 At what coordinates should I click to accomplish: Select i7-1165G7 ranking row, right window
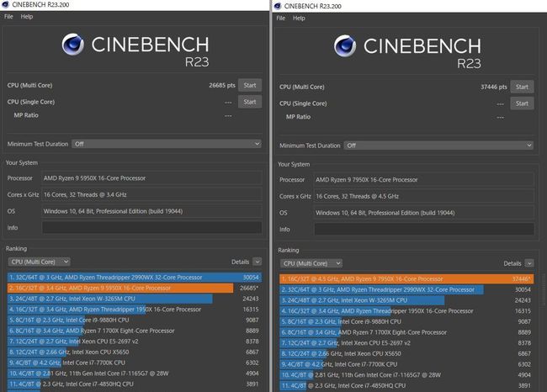(x=406, y=375)
